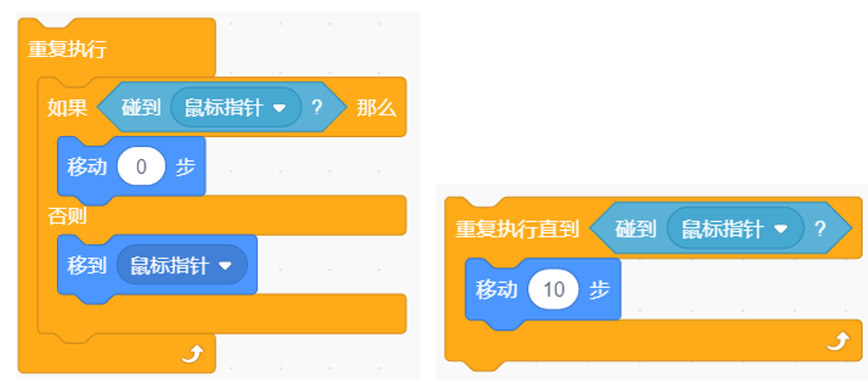Open 鼠标指针 dropdown inside the 如果 condition
This screenshot has height=383, width=868.
pos(236,108)
